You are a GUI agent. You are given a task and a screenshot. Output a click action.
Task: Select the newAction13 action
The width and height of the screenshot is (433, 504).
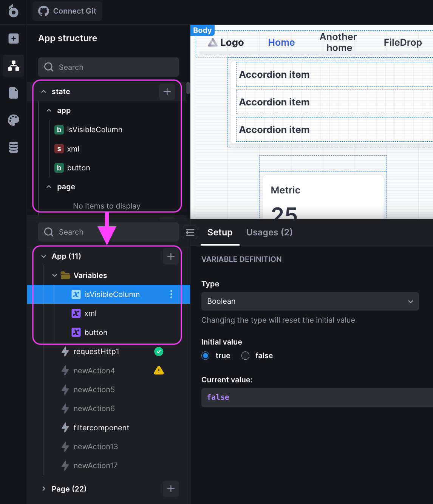pyautogui.click(x=96, y=447)
